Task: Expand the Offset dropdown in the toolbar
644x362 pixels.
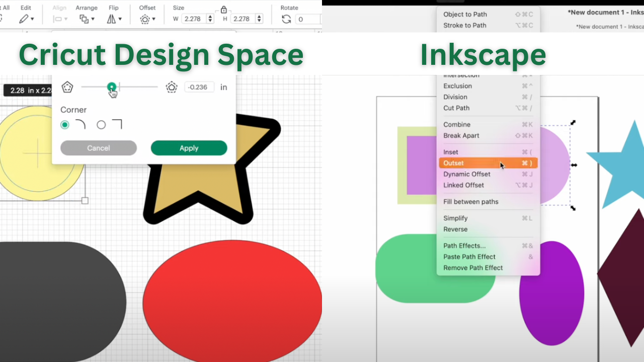Action: 154,20
